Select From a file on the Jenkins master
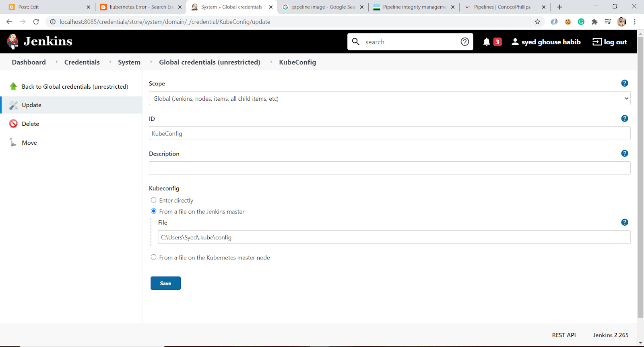The image size is (644, 347). [x=153, y=211]
